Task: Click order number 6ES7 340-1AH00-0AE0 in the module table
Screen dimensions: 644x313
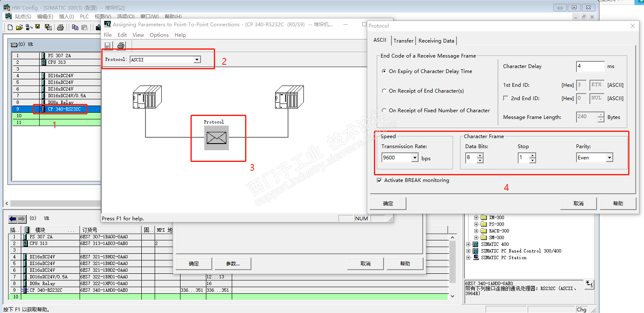Action: click(104, 290)
